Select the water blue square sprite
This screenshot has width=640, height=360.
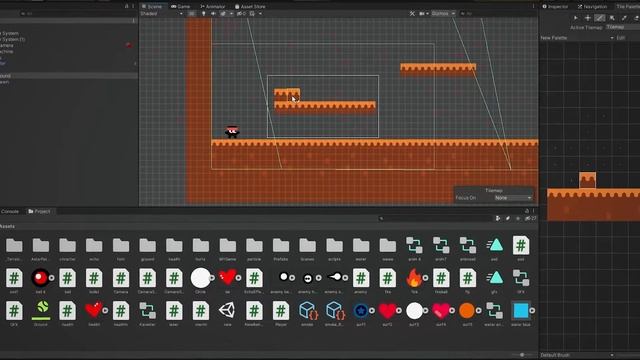pos(521,311)
